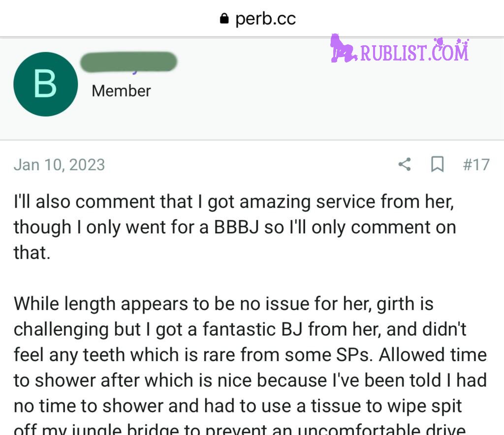The image size is (504, 435).
Task: Click the padlock icon in address bar
Action: coord(224,19)
